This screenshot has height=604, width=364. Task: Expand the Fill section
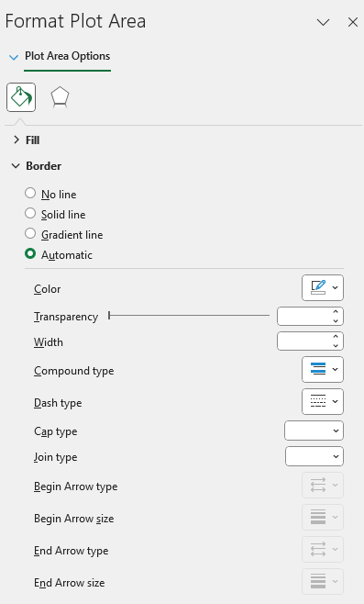(27, 140)
